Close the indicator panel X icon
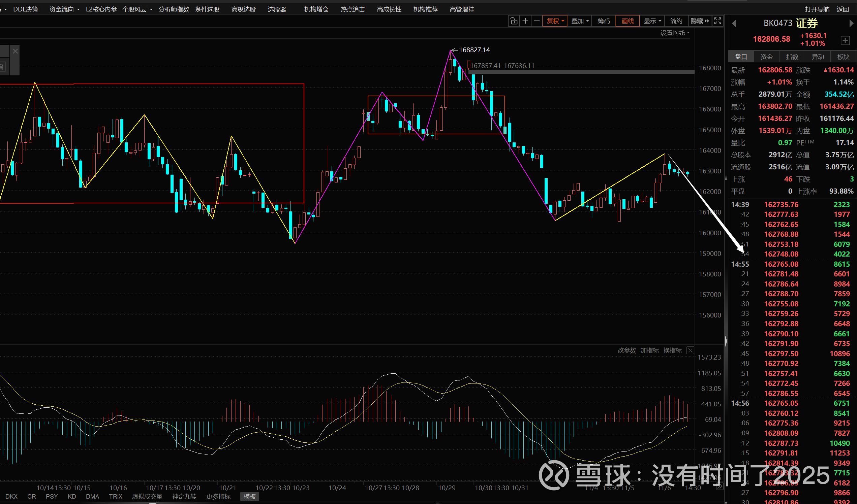Screen dimensions: 857x504 click(x=690, y=350)
